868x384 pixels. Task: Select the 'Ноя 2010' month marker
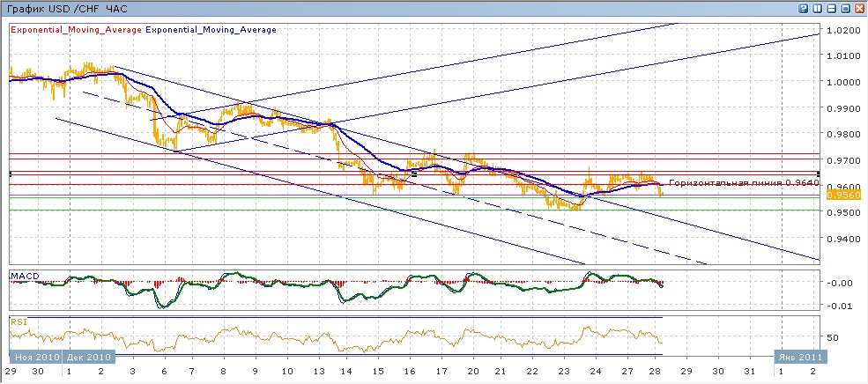pyautogui.click(x=35, y=357)
